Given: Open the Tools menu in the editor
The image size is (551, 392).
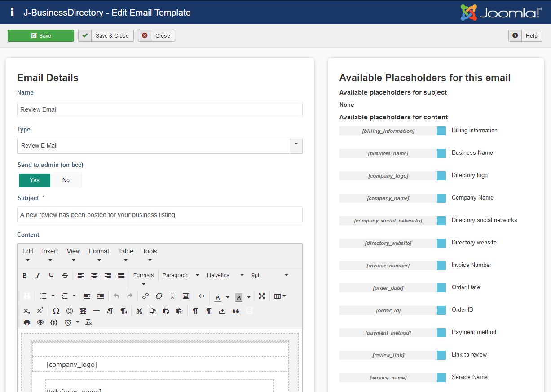Looking at the screenshot, I should (150, 255).
